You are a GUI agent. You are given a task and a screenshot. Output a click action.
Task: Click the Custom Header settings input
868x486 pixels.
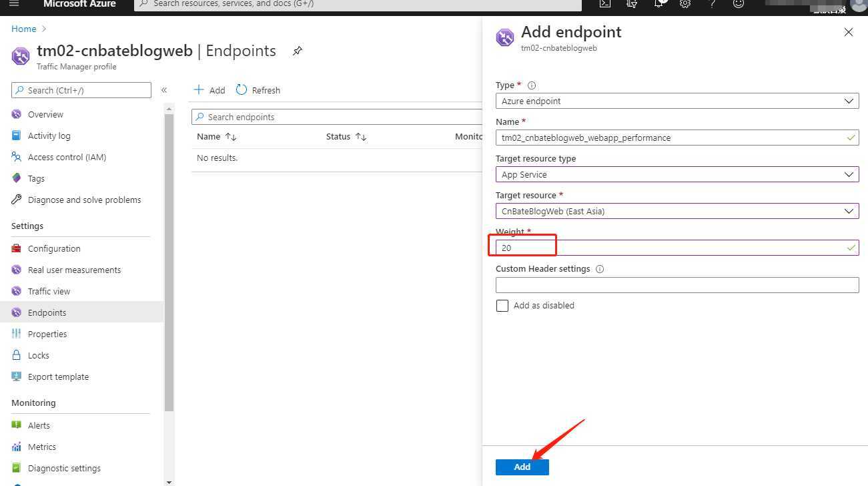(677, 285)
